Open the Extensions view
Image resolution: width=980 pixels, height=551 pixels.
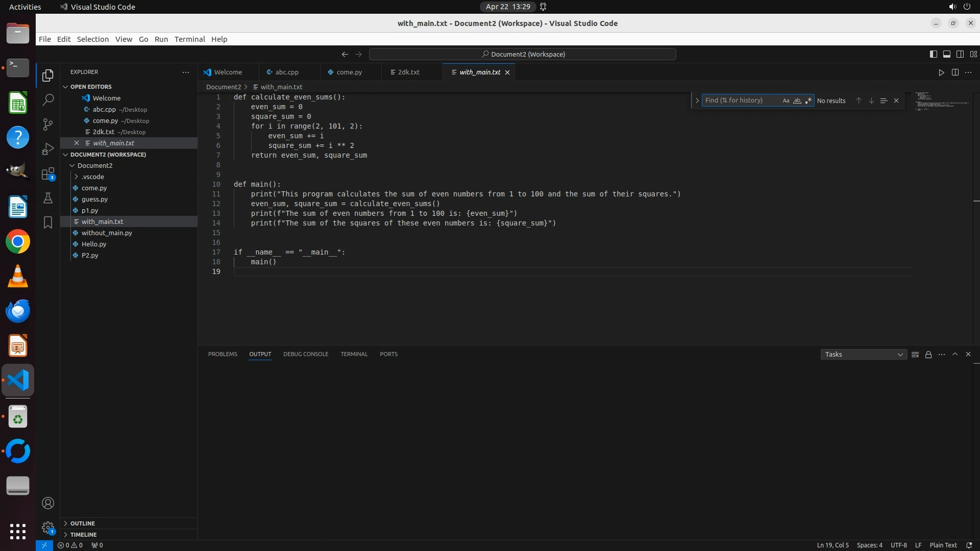(48, 174)
